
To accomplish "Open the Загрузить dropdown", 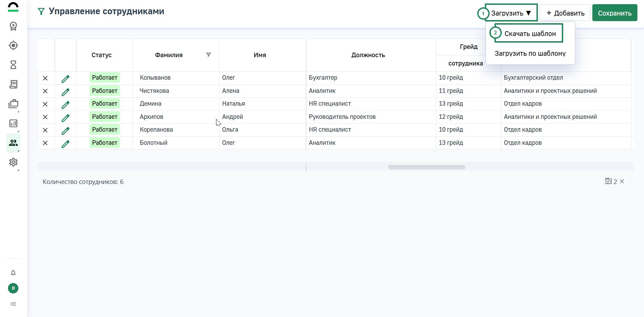I will tap(511, 13).
